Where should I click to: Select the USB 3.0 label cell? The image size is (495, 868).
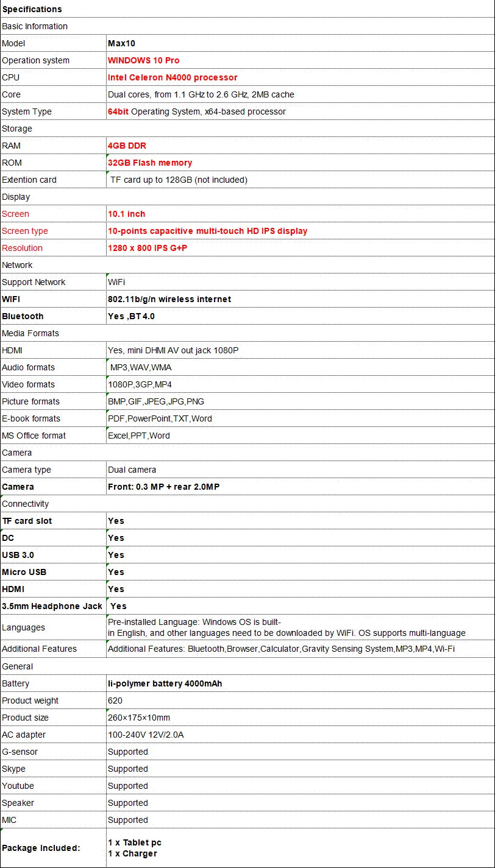[54, 555]
